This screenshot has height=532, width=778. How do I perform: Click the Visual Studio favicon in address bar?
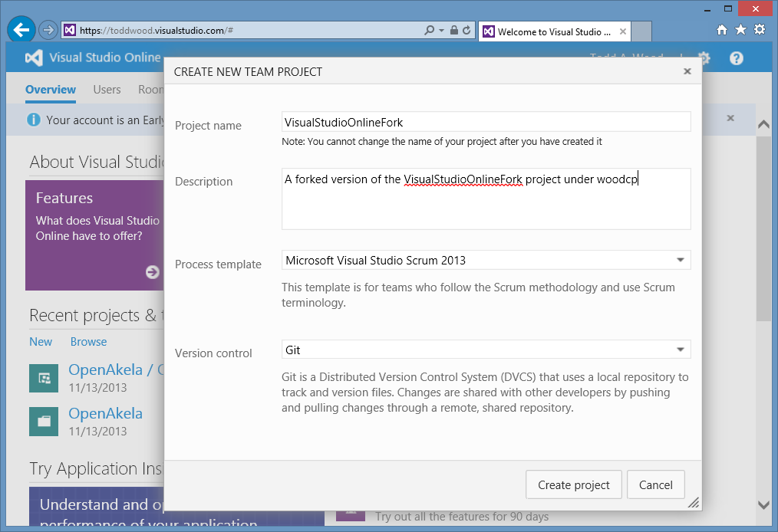(70, 30)
